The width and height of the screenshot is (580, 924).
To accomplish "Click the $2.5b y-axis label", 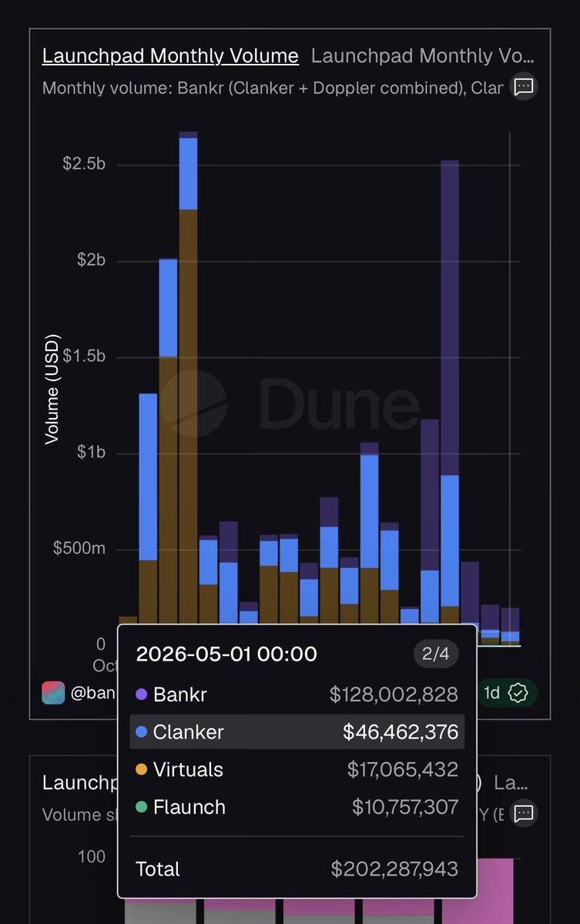I will click(x=84, y=165).
